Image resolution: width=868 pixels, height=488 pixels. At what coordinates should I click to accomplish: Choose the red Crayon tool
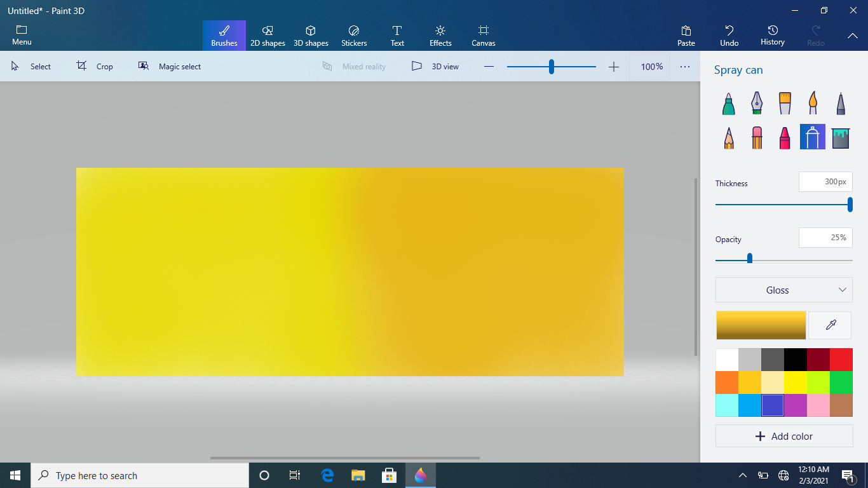[x=785, y=137]
